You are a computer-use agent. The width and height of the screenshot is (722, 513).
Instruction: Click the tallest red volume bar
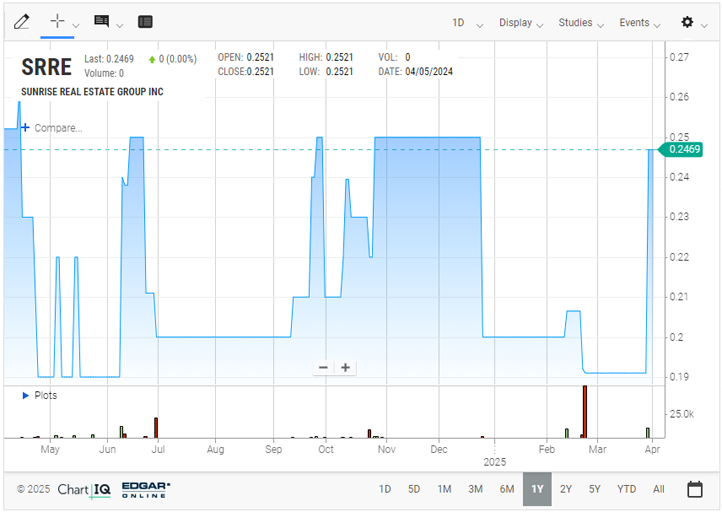point(585,412)
